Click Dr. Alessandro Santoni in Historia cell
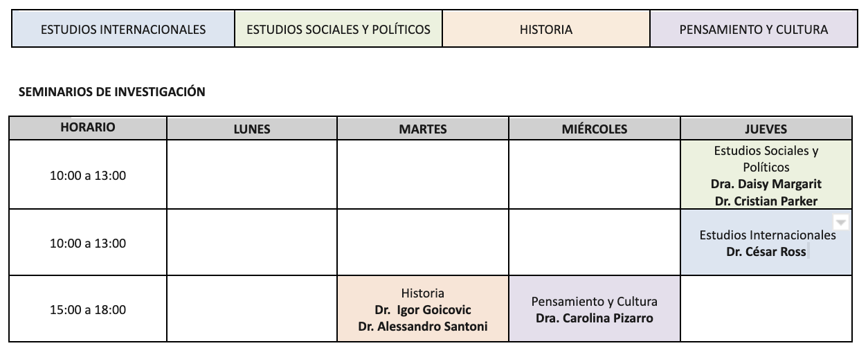Image resolution: width=868 pixels, height=357 pixels. point(423,327)
